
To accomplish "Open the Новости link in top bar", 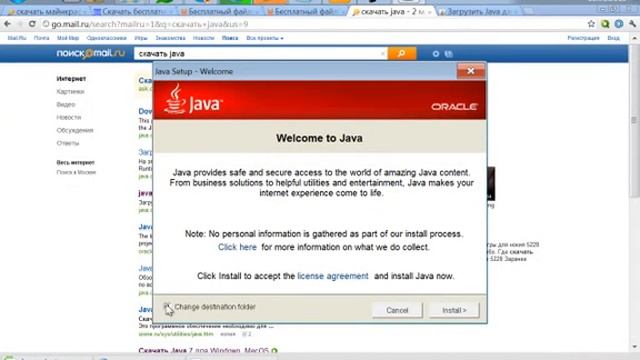I will tap(203, 38).
